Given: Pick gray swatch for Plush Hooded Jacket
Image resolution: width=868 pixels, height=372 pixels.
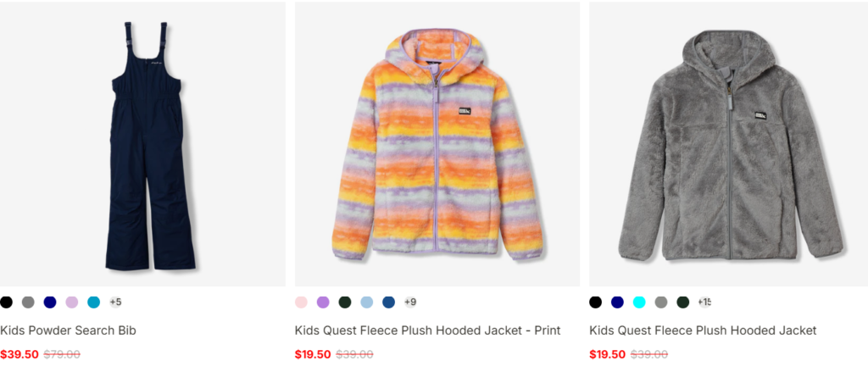Looking at the screenshot, I should pos(661,303).
